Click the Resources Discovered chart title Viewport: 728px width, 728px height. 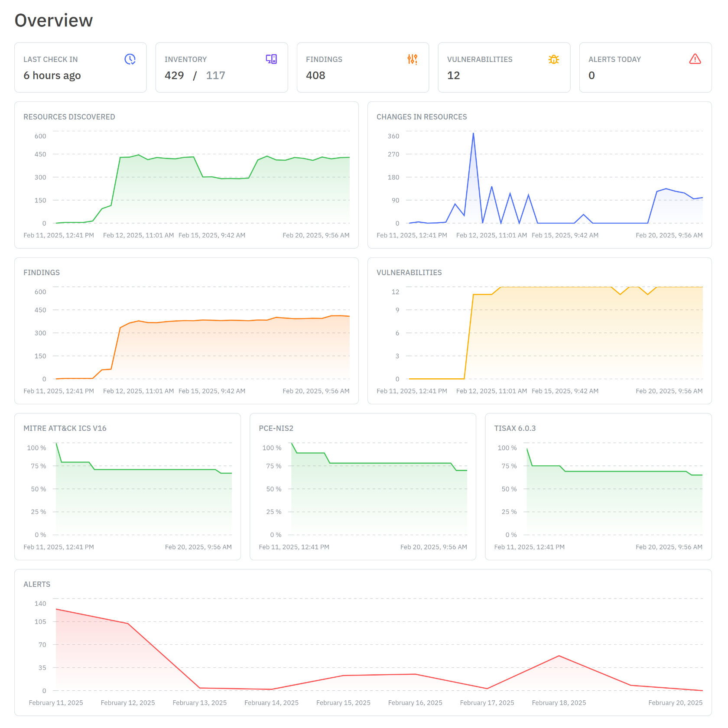(x=69, y=117)
